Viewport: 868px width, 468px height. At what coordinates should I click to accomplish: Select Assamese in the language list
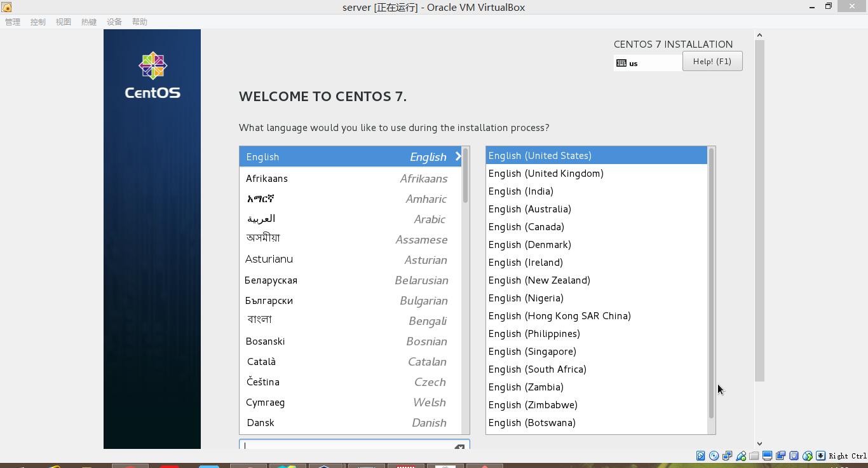[351, 240]
